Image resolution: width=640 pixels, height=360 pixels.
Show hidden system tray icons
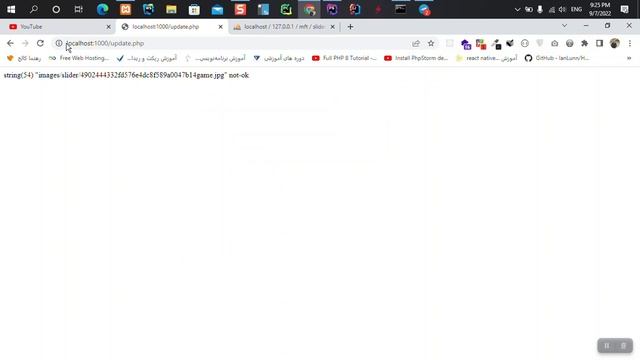(517, 9)
